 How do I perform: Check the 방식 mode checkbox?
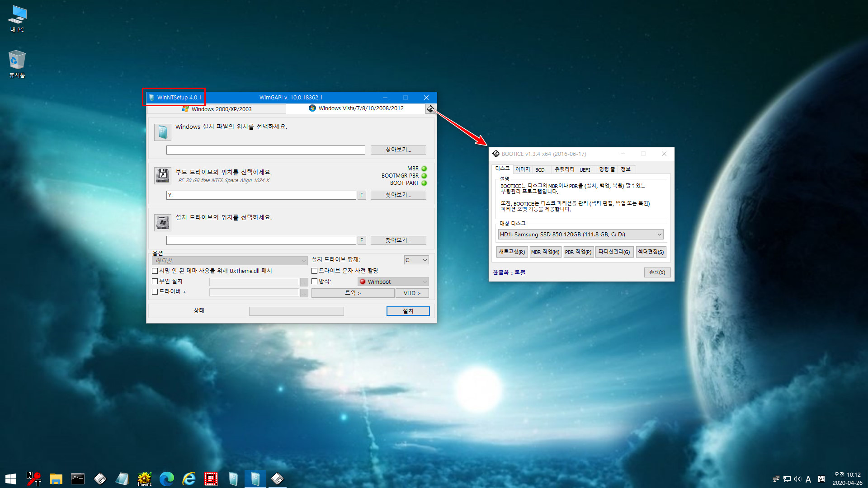point(314,281)
